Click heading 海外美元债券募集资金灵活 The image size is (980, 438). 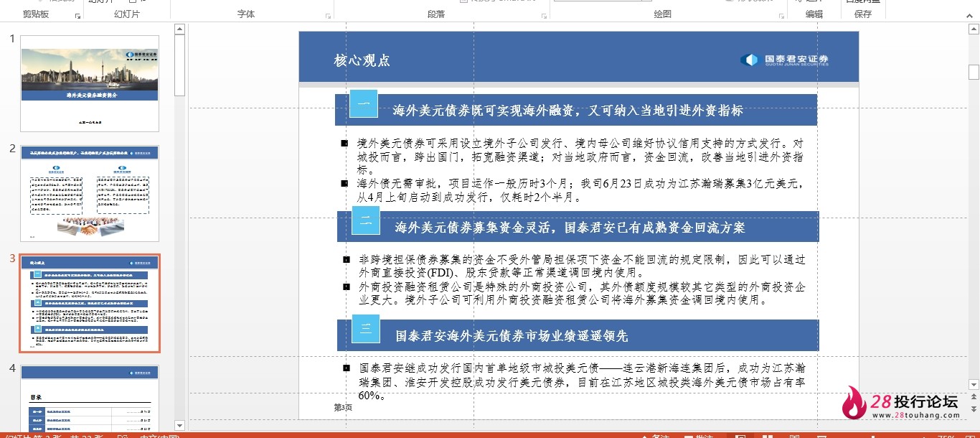coord(570,228)
